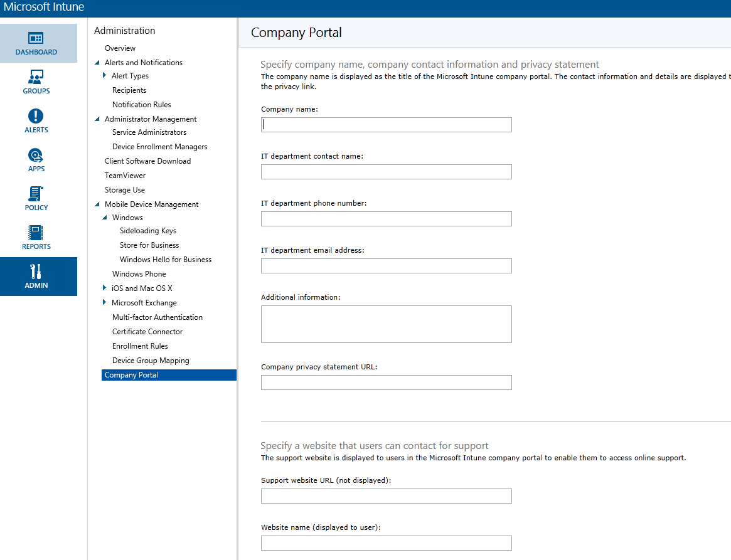Screen dimensions: 731x560
Task: Expand the Alert Types node
Action: click(105, 75)
